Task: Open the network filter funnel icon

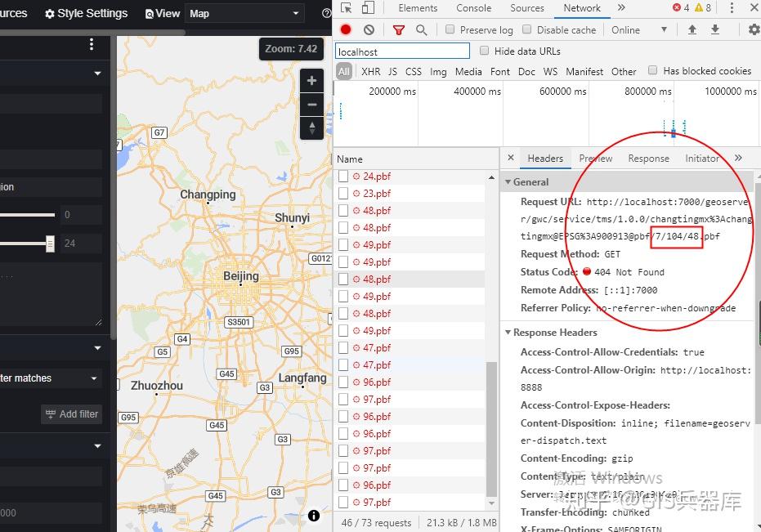Action: click(398, 29)
